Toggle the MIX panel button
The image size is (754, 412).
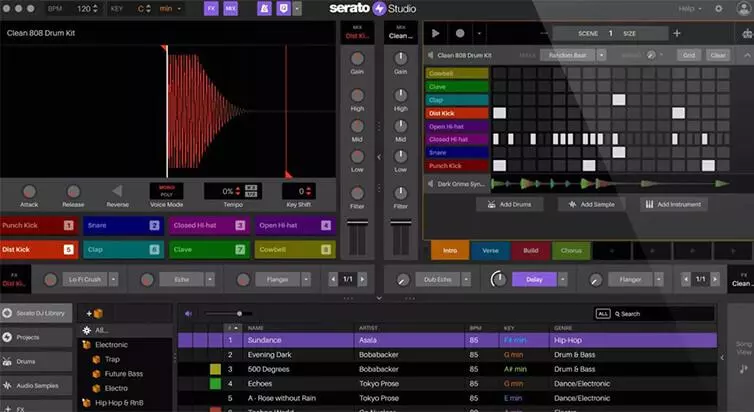231,9
